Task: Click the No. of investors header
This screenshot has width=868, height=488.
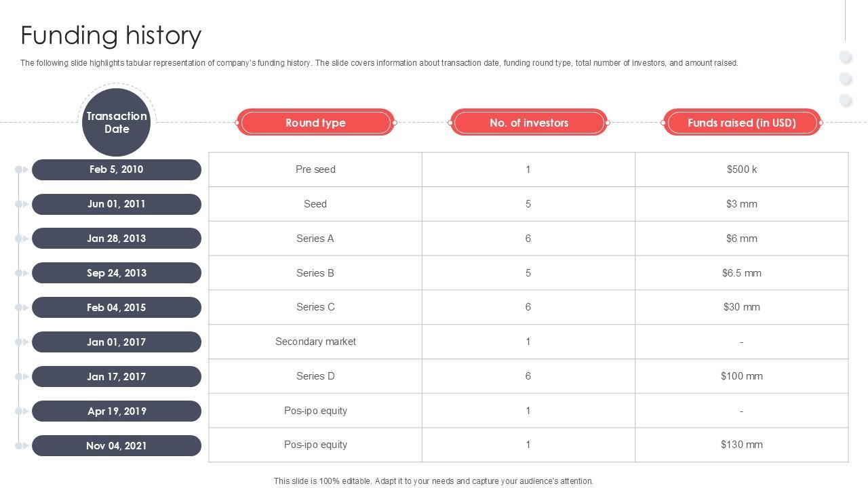Action: [x=529, y=123]
